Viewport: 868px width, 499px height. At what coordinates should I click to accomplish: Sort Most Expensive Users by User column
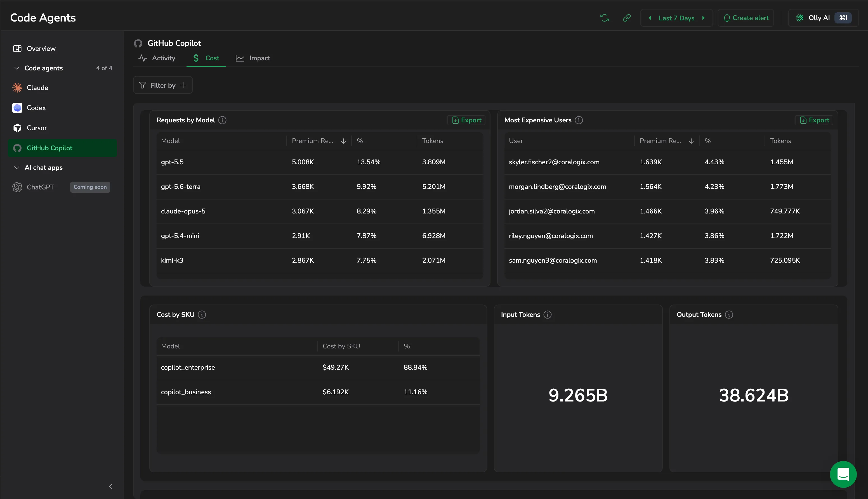(x=516, y=141)
